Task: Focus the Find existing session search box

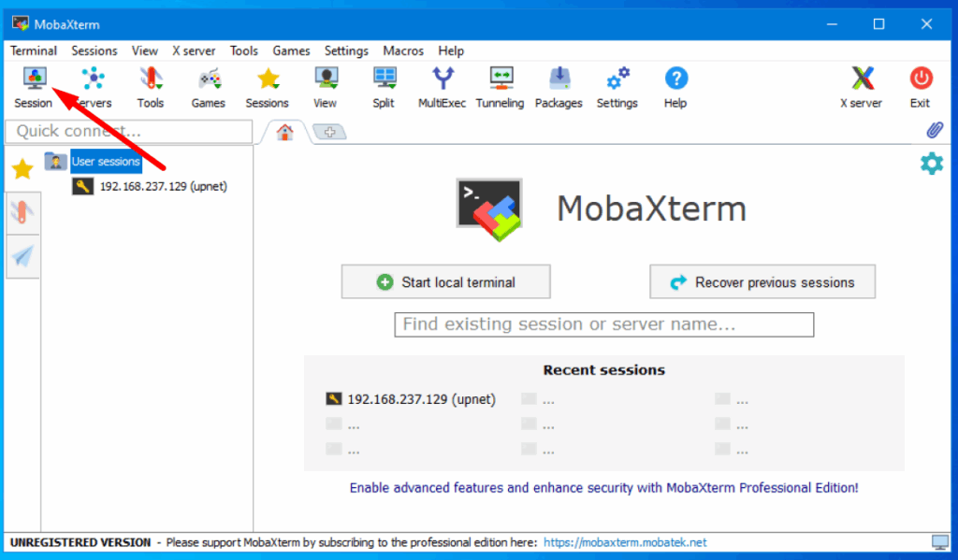Action: coord(604,324)
